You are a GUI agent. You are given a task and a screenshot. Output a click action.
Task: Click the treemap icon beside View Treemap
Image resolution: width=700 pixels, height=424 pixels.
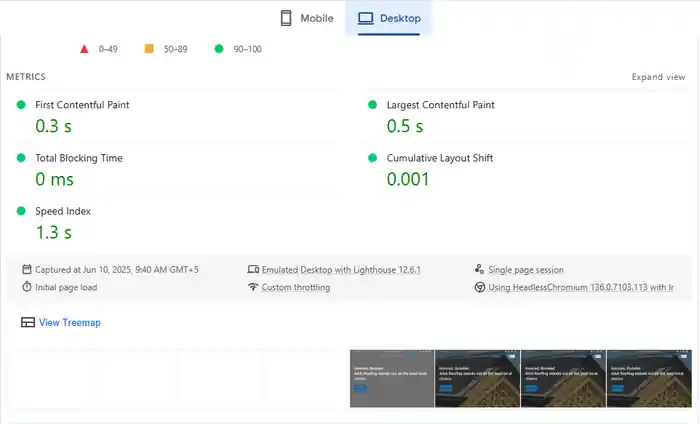28,322
